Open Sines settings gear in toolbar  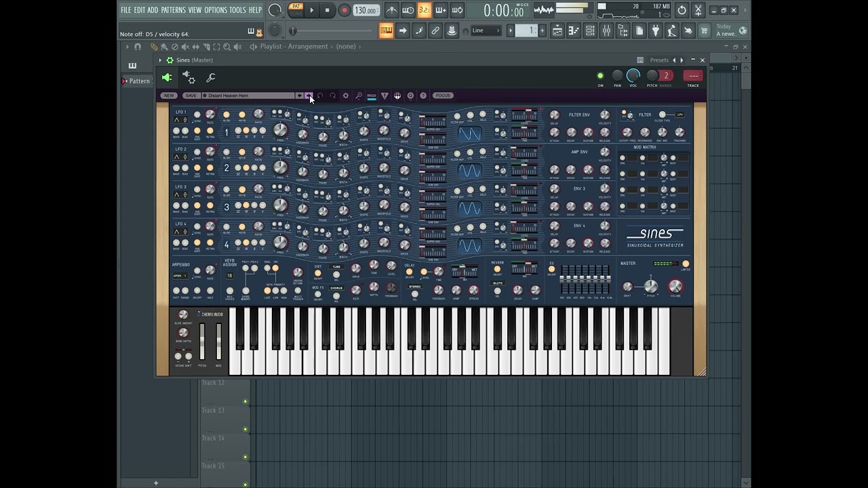pyautogui.click(x=346, y=96)
